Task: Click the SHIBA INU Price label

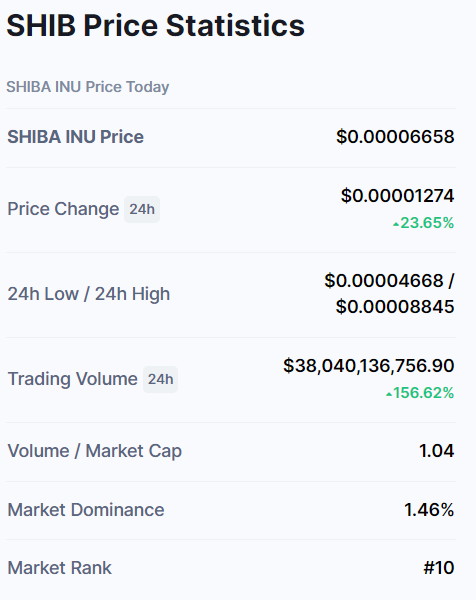Action: (75, 137)
